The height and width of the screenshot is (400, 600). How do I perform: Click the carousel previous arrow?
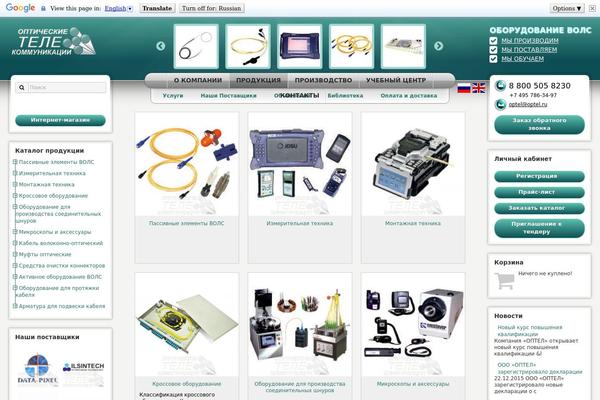pos(161,46)
